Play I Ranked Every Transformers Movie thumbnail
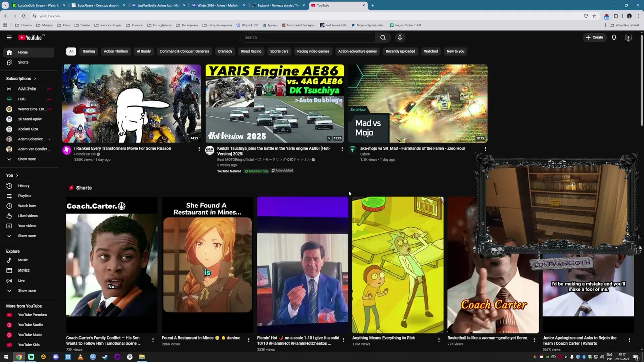This screenshot has height=362, width=644. (132, 104)
